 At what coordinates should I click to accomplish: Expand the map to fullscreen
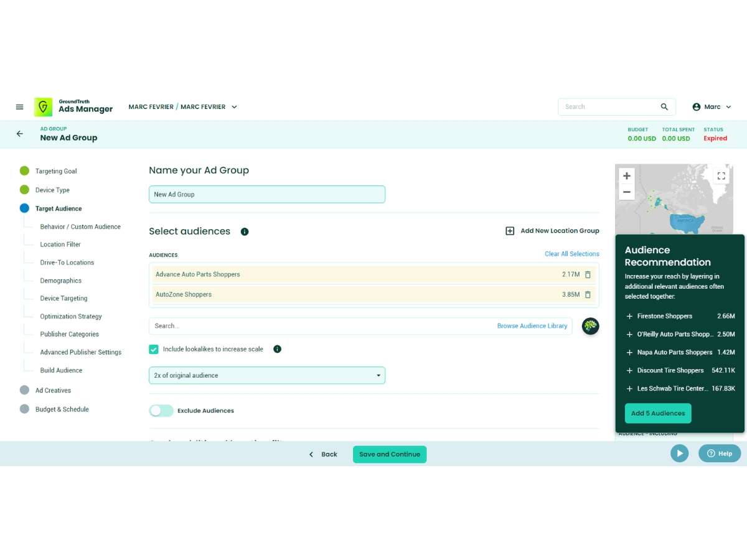click(721, 176)
